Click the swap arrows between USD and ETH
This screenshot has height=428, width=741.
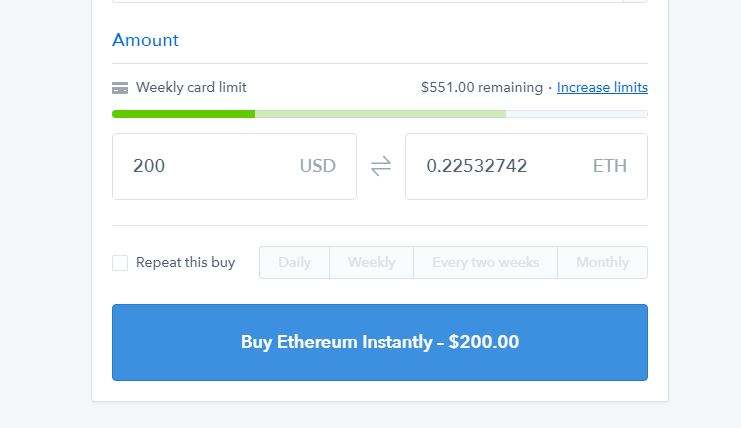click(381, 166)
